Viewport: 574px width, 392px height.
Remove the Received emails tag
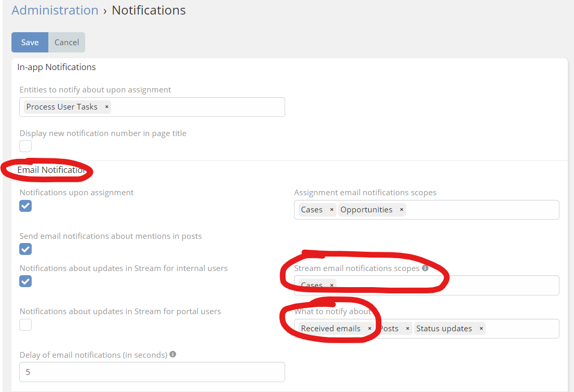tap(369, 329)
